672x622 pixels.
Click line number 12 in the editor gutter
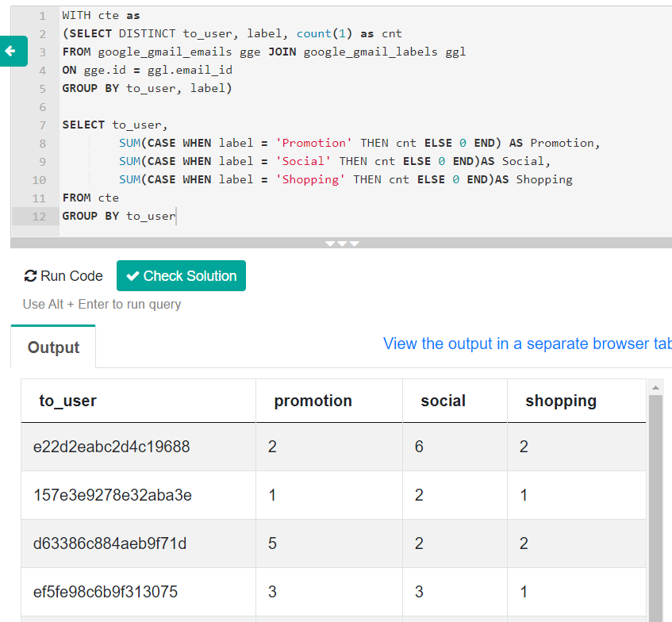pos(39,217)
